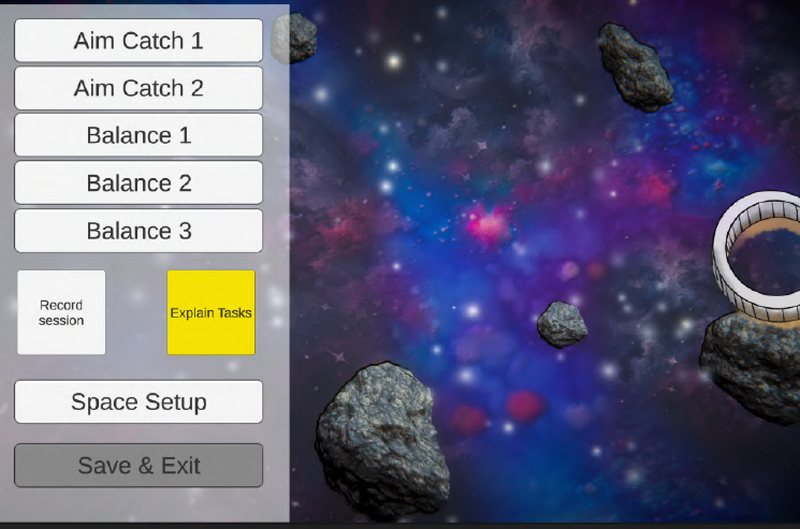Open the Balance 2 exercise

(x=138, y=184)
